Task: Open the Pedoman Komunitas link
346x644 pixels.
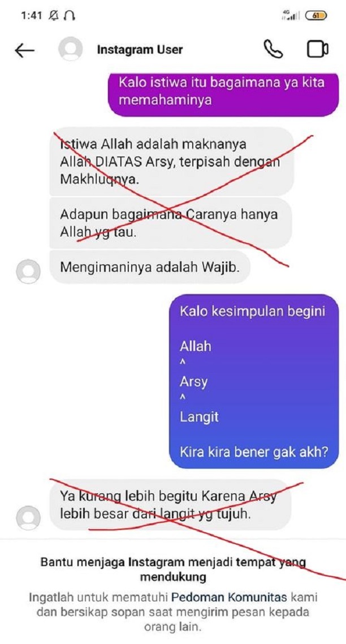Action: (x=231, y=597)
